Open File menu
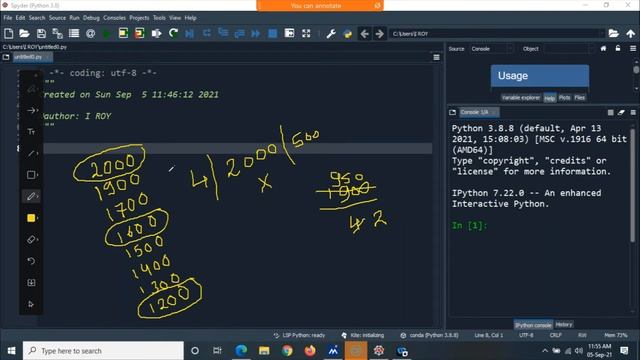 tap(8, 18)
